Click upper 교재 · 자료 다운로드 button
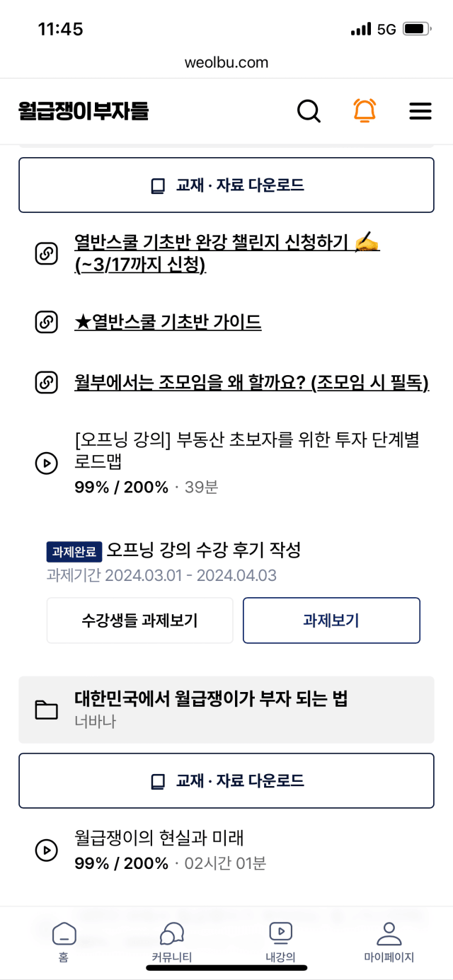Image resolution: width=453 pixels, height=980 pixels. click(226, 185)
